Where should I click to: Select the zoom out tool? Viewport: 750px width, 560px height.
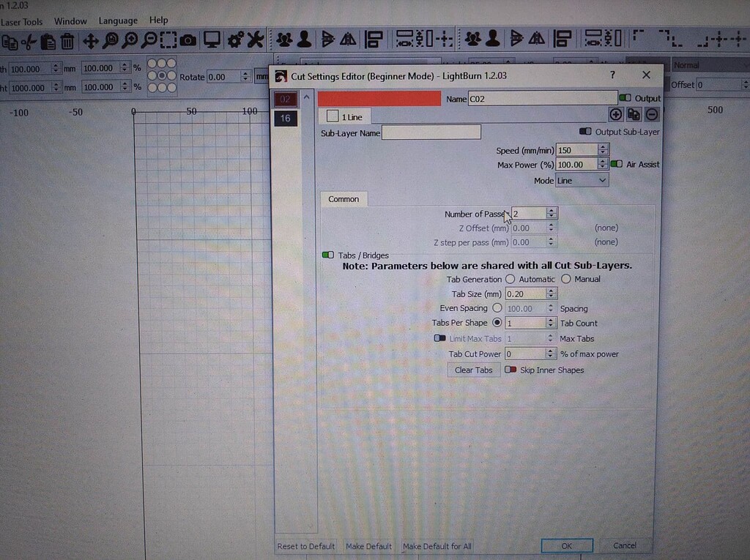pos(149,42)
